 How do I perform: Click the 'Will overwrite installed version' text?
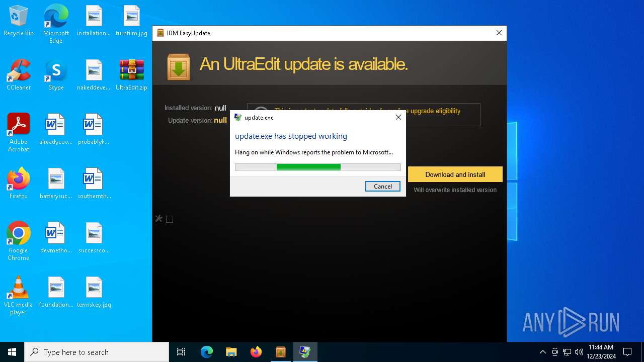click(455, 190)
